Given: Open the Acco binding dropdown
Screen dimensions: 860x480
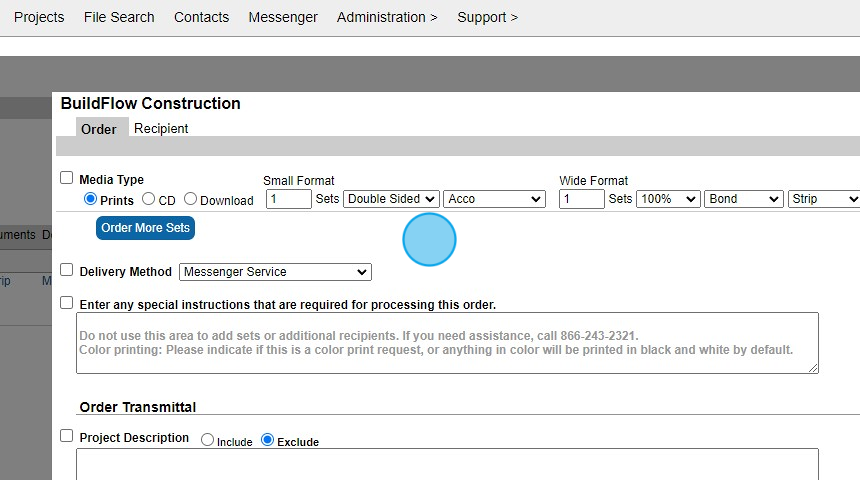Looking at the screenshot, I should tap(494, 199).
